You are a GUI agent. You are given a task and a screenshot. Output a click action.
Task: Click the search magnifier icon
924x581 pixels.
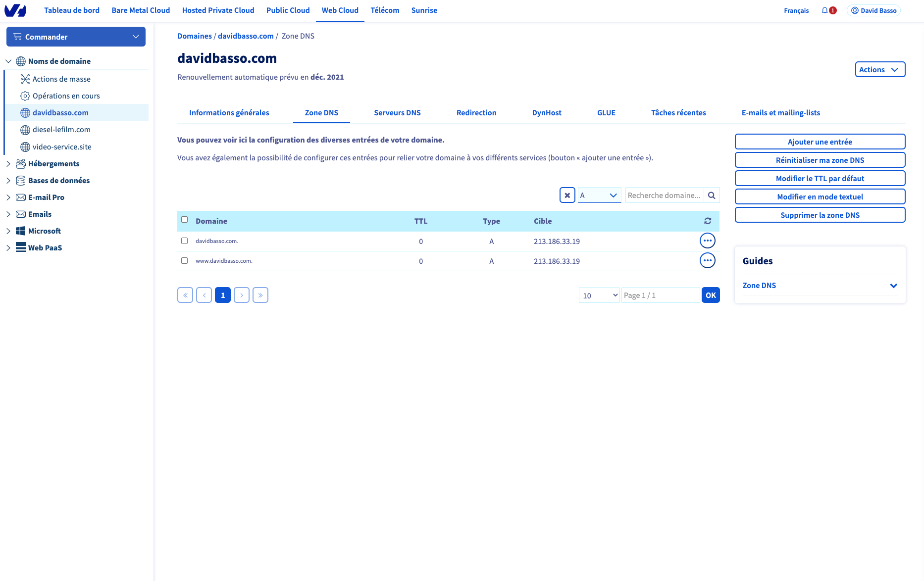tap(712, 195)
